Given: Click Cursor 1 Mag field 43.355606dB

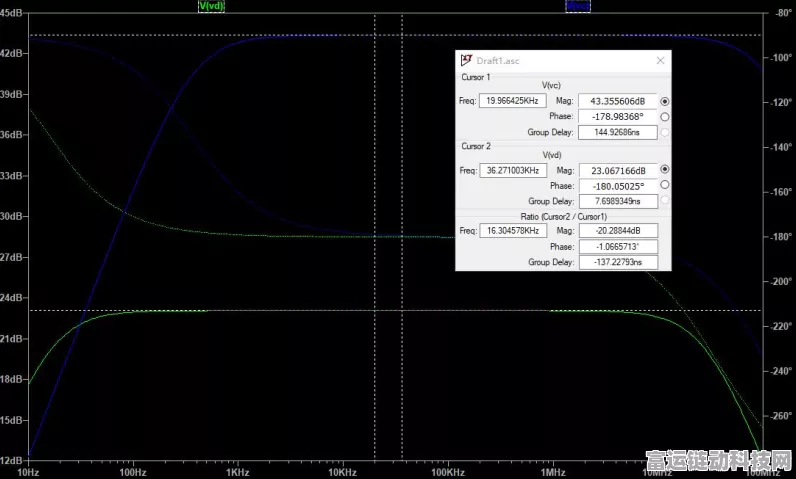Looking at the screenshot, I should pyautogui.click(x=618, y=101).
